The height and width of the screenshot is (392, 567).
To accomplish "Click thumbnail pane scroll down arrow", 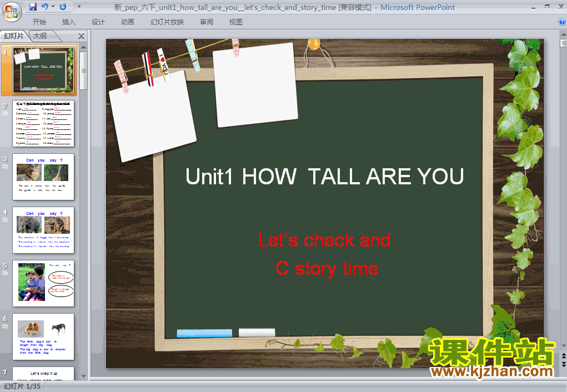I will click(83, 376).
